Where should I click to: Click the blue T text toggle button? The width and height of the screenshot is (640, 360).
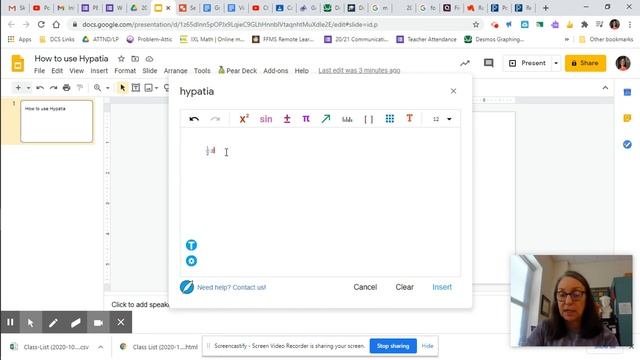(x=191, y=245)
